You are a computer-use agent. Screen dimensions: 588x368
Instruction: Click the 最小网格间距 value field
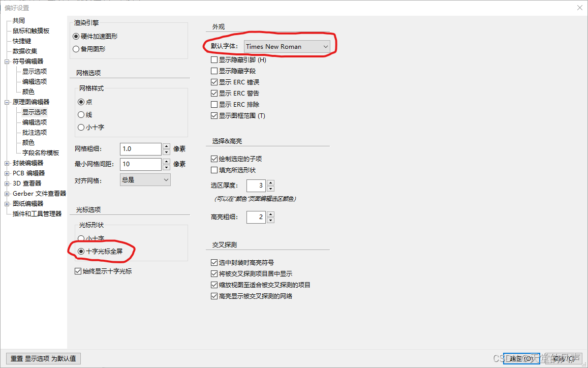point(141,164)
